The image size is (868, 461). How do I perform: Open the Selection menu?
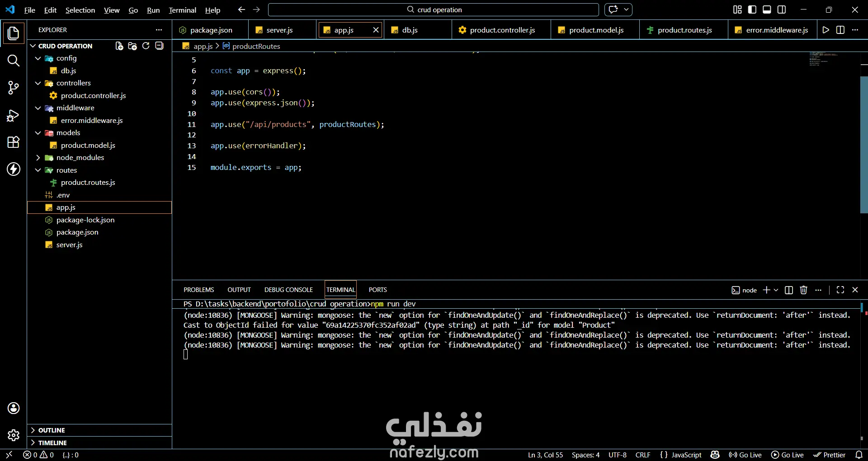80,10
